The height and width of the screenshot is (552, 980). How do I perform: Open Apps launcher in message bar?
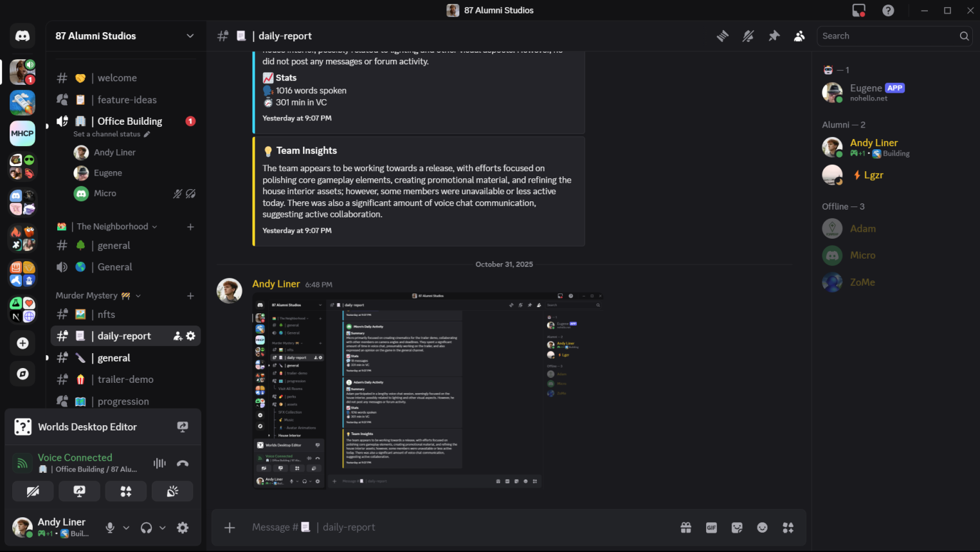[x=788, y=528]
